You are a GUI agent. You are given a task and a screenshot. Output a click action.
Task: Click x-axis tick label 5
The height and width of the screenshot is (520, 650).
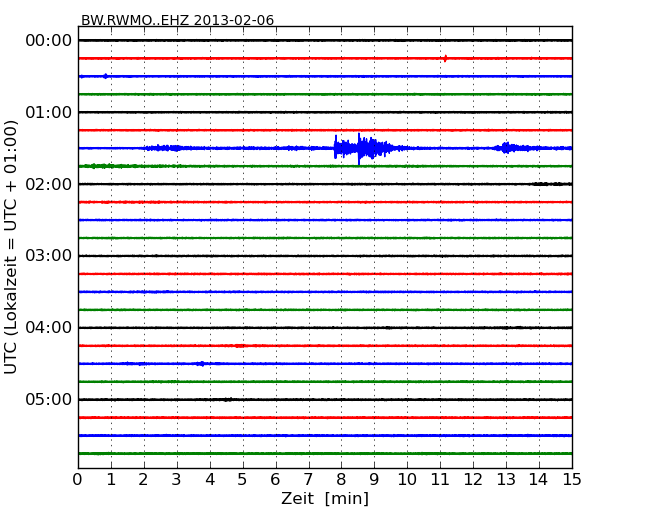[242, 480]
